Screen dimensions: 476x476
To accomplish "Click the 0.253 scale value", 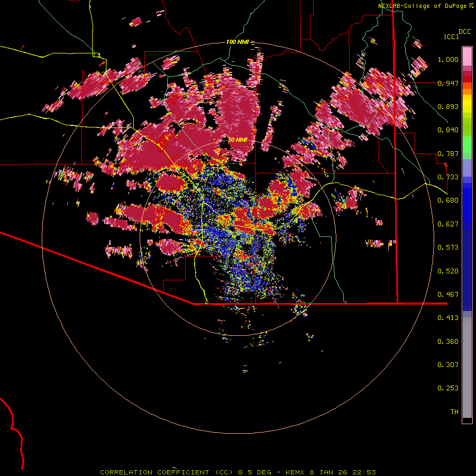I will tap(448, 388).
